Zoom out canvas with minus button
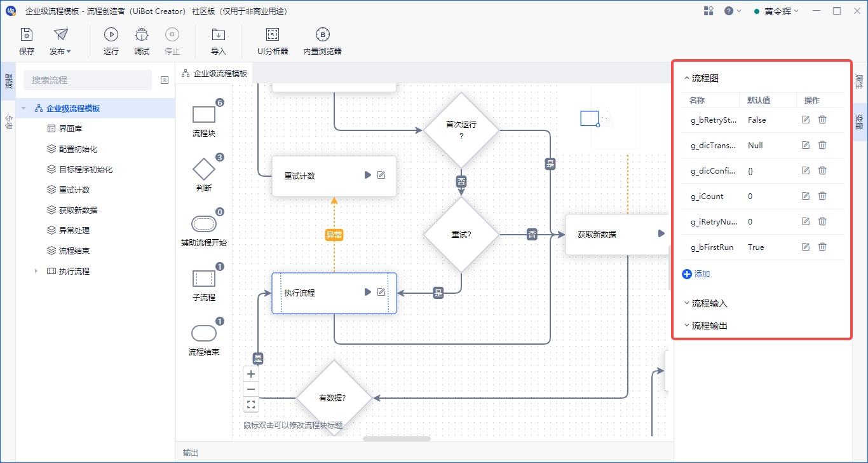This screenshot has width=868, height=463. tap(251, 389)
